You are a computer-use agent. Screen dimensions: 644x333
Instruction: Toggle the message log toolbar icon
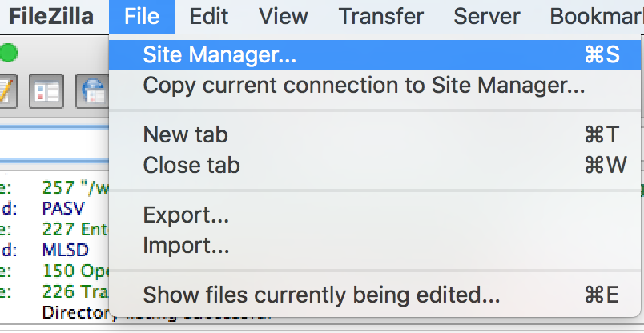click(x=7, y=91)
